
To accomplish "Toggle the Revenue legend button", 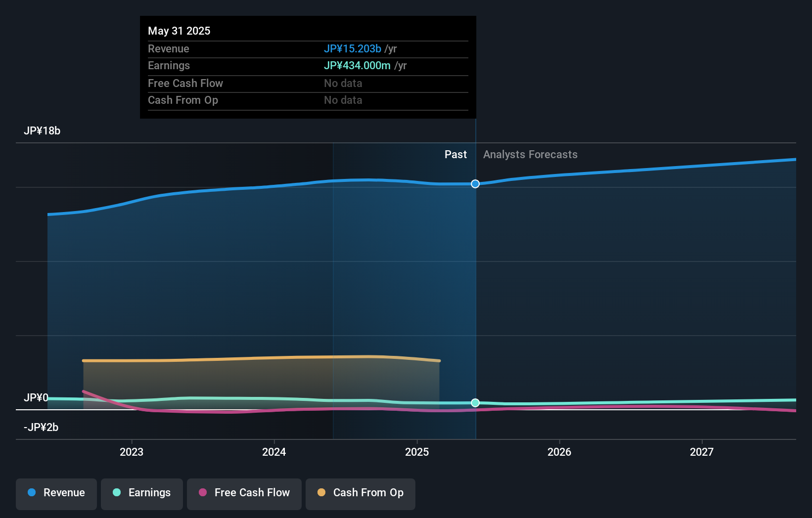I will click(56, 494).
